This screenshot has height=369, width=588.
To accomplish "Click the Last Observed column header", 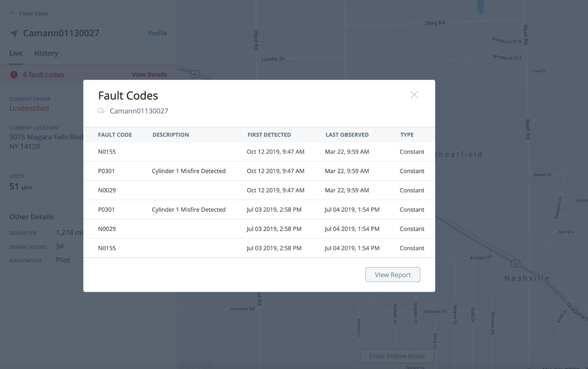I will [x=347, y=135].
